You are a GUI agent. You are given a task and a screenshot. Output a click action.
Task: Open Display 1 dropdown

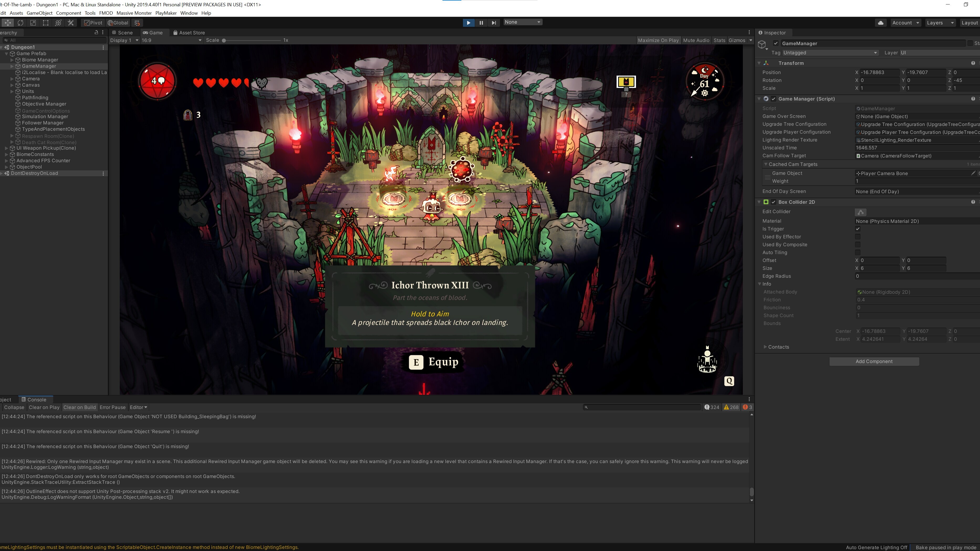tap(124, 40)
